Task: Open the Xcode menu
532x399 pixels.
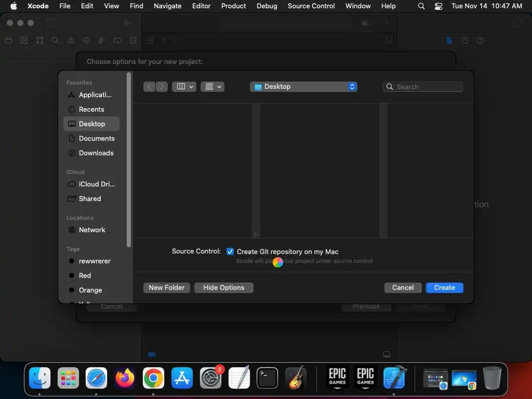Action: pos(38,6)
